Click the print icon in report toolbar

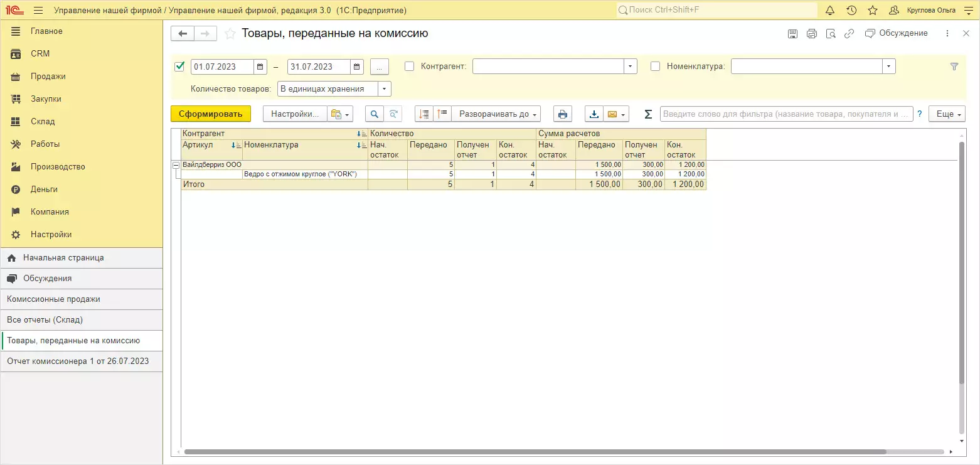tap(563, 114)
